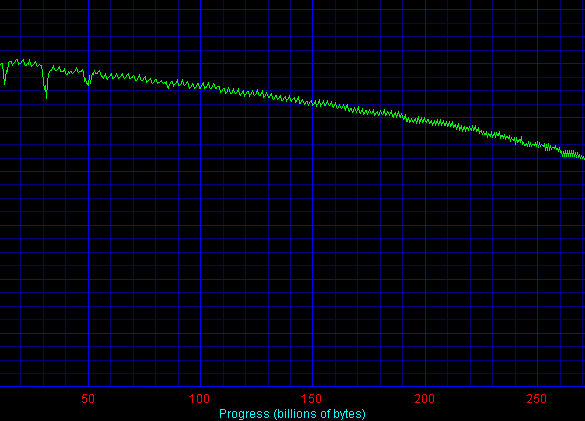Click the 100 x-axis label
The image size is (585, 421).
click(x=200, y=399)
